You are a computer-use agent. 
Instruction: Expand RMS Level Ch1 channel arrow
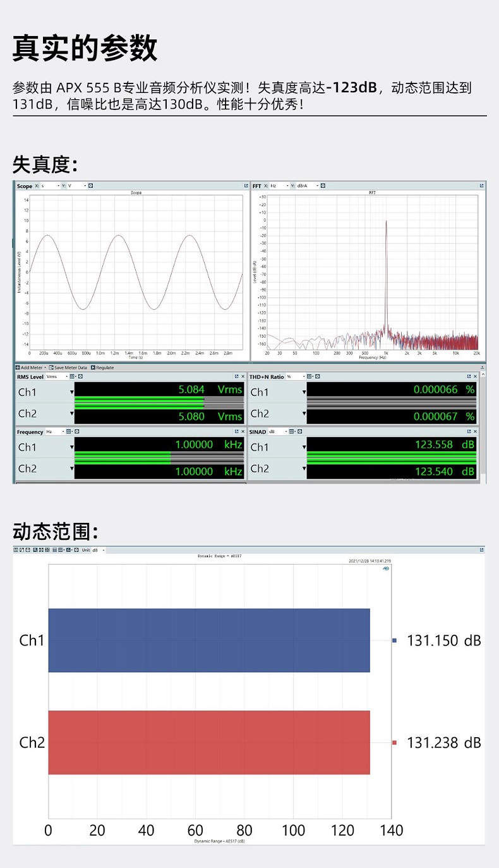click(72, 392)
